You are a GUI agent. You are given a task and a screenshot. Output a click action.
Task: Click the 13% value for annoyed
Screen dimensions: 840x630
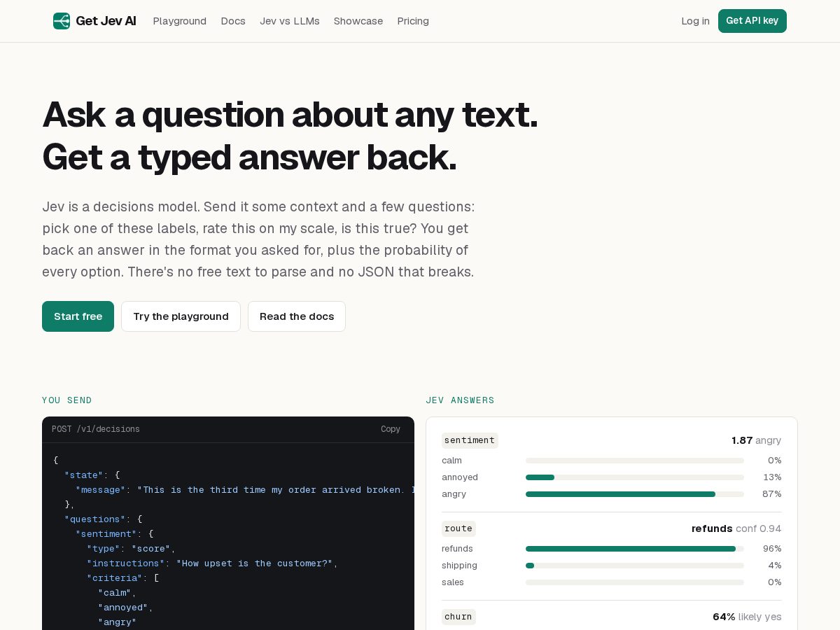point(772,477)
